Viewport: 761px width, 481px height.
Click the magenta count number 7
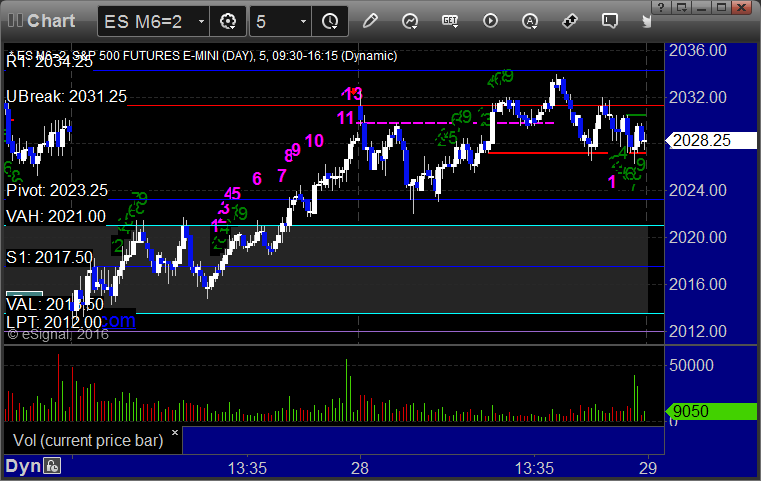[x=282, y=176]
